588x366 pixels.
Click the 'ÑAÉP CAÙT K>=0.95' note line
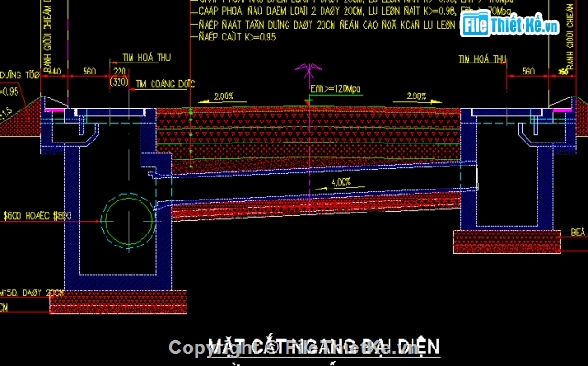point(237,37)
